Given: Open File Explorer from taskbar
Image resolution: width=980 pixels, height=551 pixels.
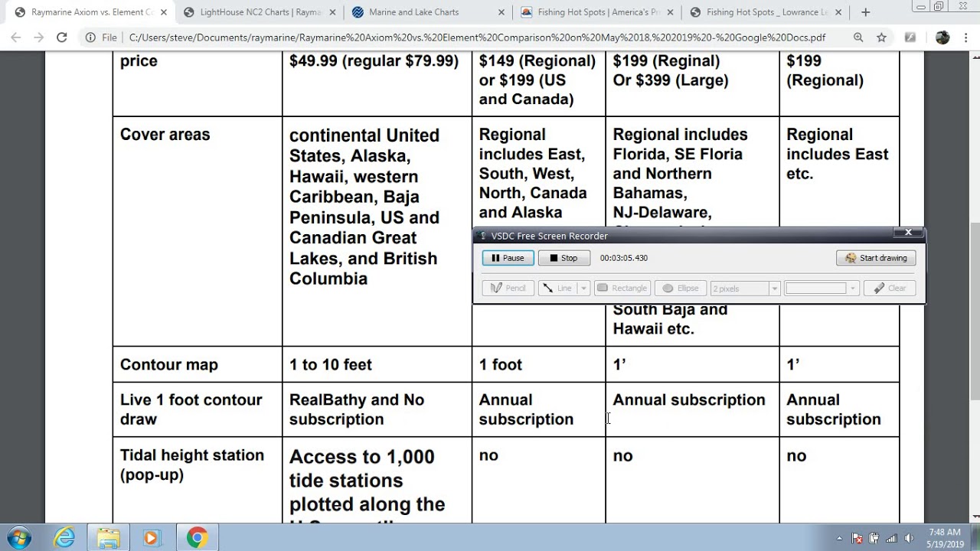Looking at the screenshot, I should (108, 538).
